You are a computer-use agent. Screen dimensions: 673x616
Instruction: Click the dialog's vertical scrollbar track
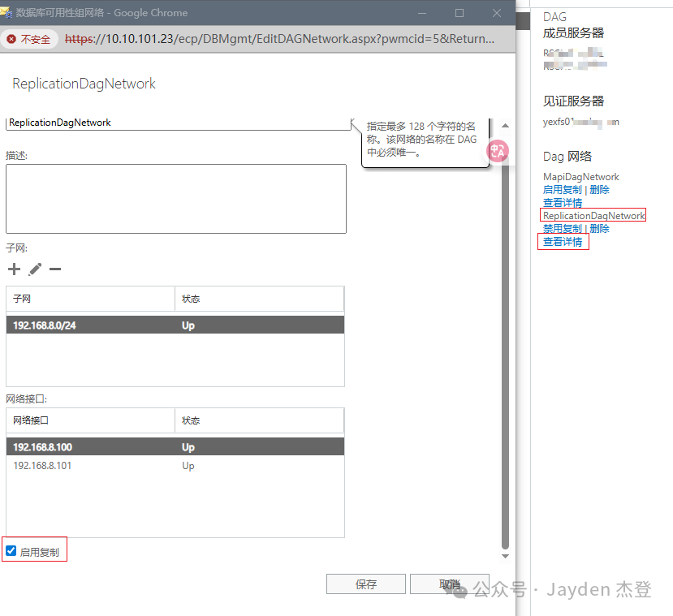505,341
